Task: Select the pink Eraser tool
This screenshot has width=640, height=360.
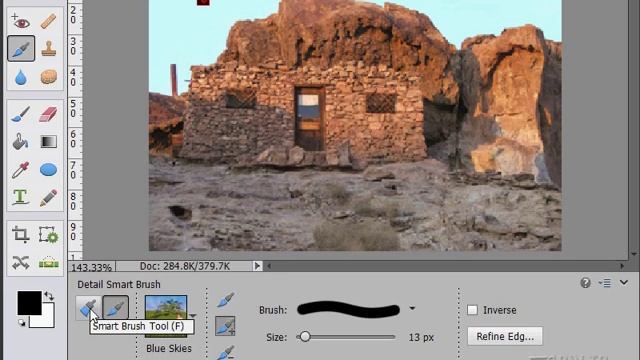Action: [x=49, y=114]
